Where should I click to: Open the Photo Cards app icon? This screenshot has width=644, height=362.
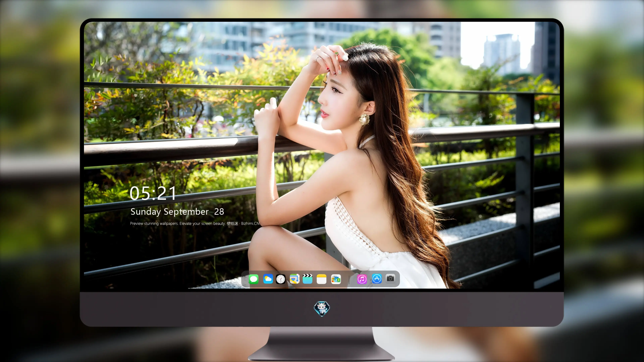[336, 279]
